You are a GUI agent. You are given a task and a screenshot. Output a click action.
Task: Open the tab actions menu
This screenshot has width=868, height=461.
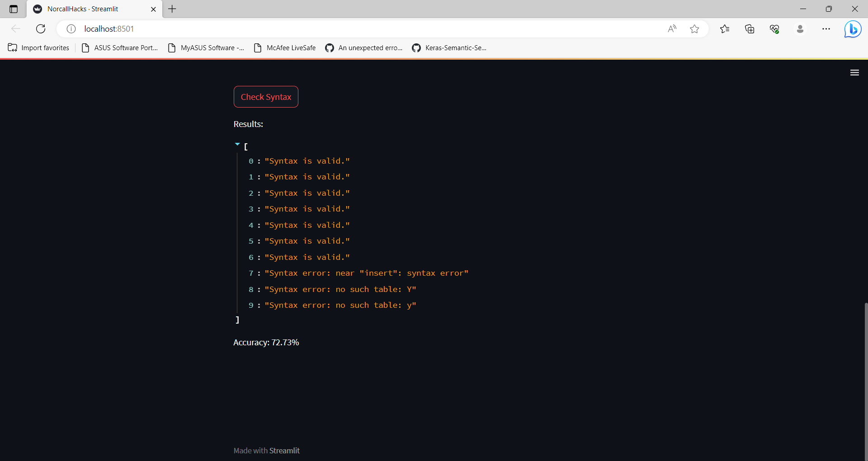13,9
